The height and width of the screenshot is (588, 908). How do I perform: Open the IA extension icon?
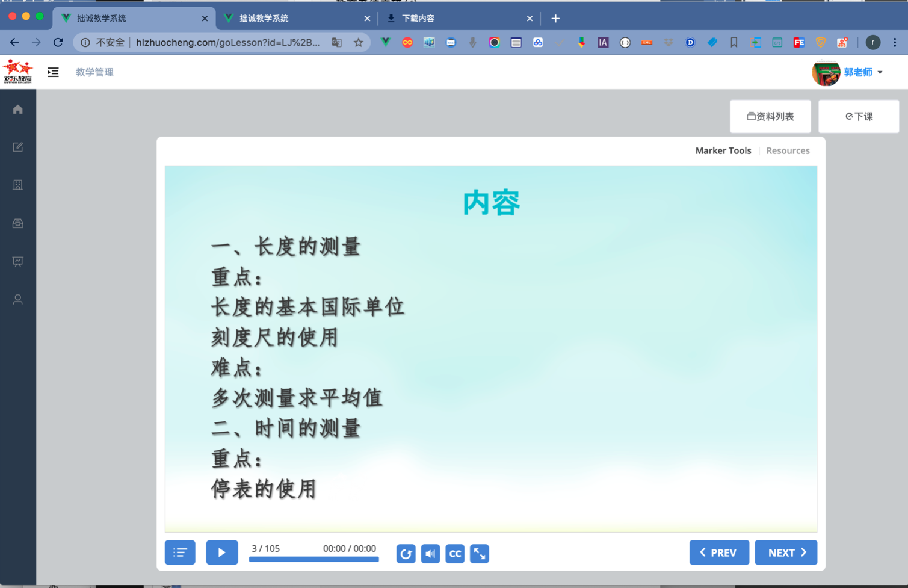pyautogui.click(x=603, y=42)
